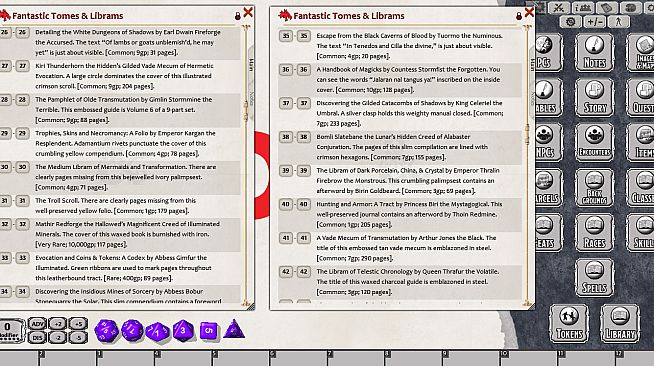The width and height of the screenshot is (654, 366).
Task: Click row 'Discovering the Gilded Catacombs of Shadows'
Action: [x=400, y=113]
